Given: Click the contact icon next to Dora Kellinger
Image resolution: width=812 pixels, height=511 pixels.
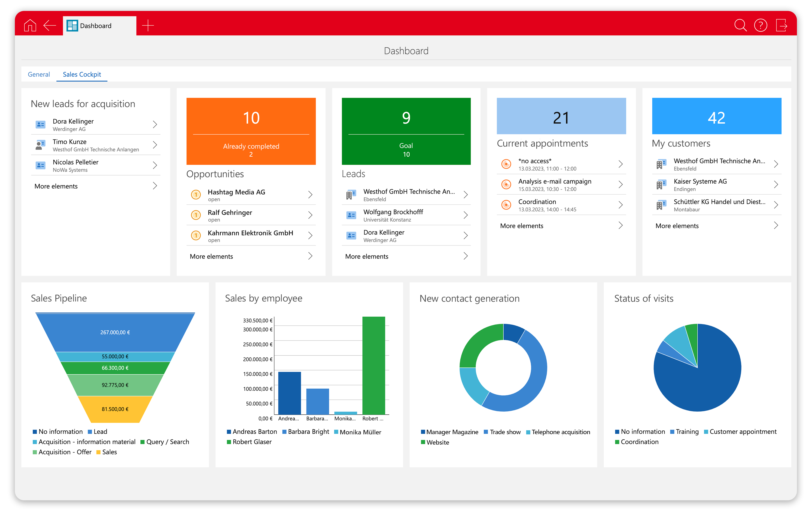Looking at the screenshot, I should pyautogui.click(x=40, y=124).
